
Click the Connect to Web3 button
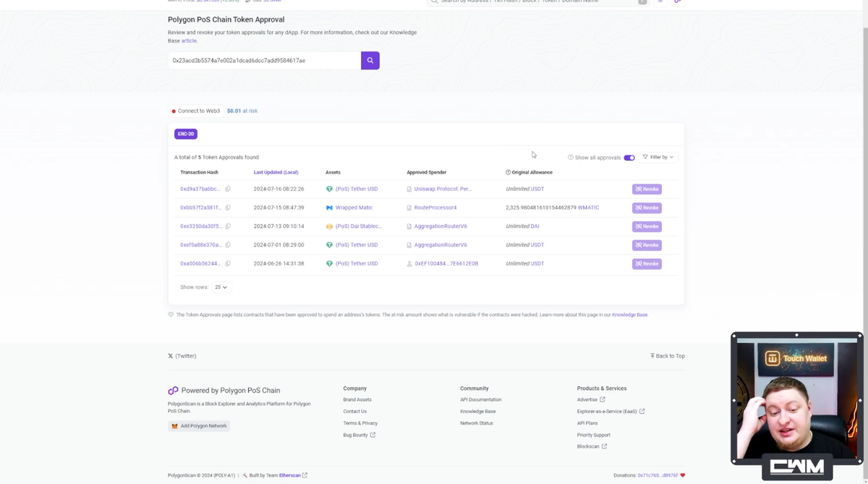(195, 111)
